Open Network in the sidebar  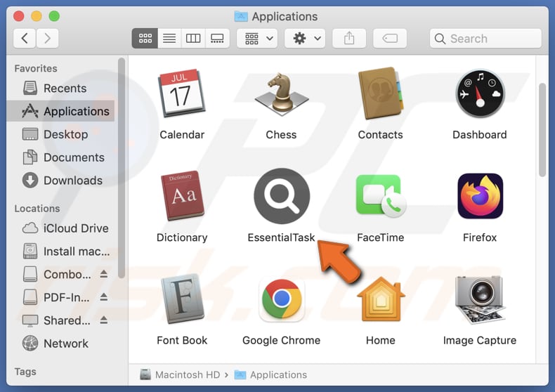[x=60, y=344]
